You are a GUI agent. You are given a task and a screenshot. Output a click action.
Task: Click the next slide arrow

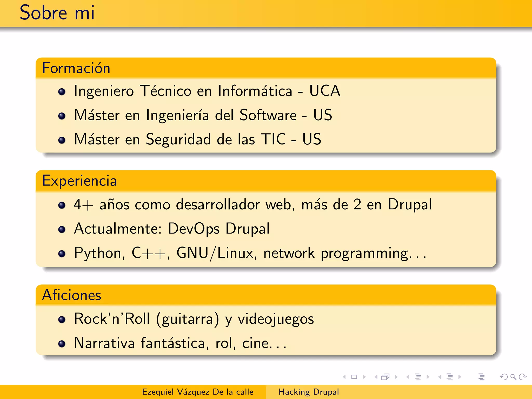coord(364,377)
